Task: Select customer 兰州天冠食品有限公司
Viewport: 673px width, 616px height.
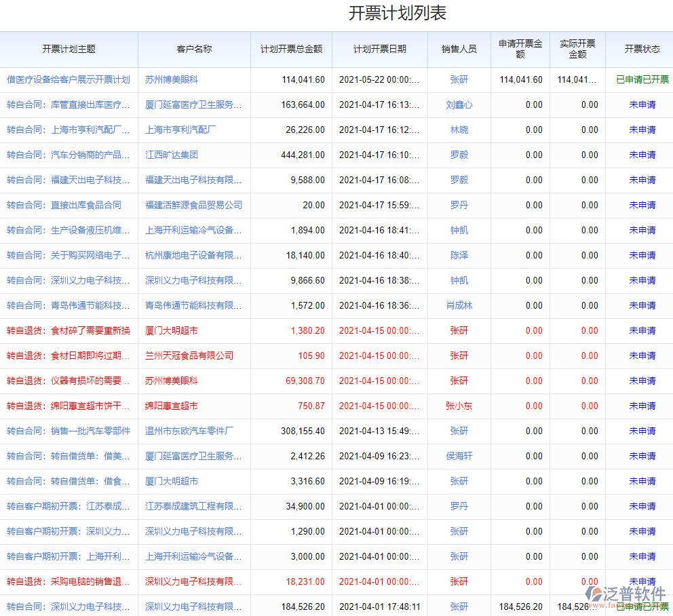Action: [189, 355]
